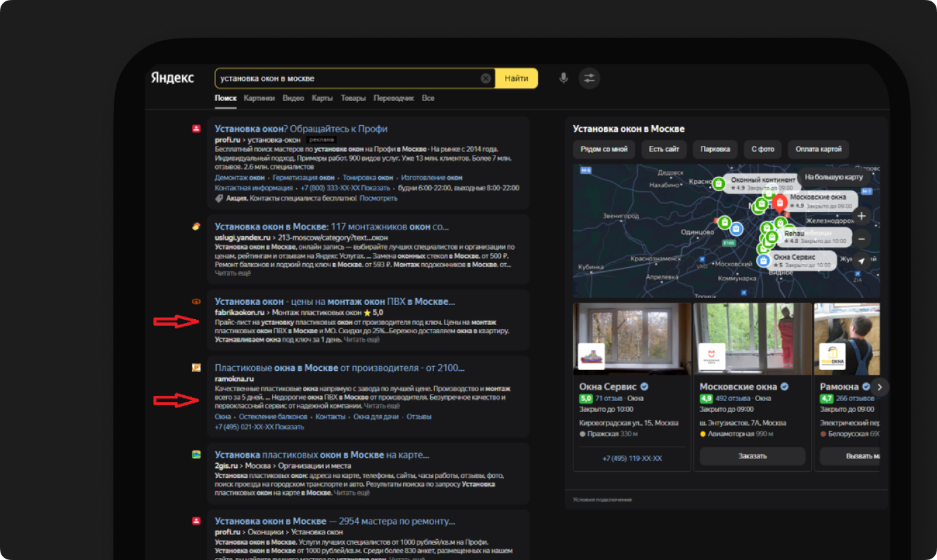Screen dimensions: 937x560
Task: Switch to the Карты tab
Action: (x=322, y=98)
